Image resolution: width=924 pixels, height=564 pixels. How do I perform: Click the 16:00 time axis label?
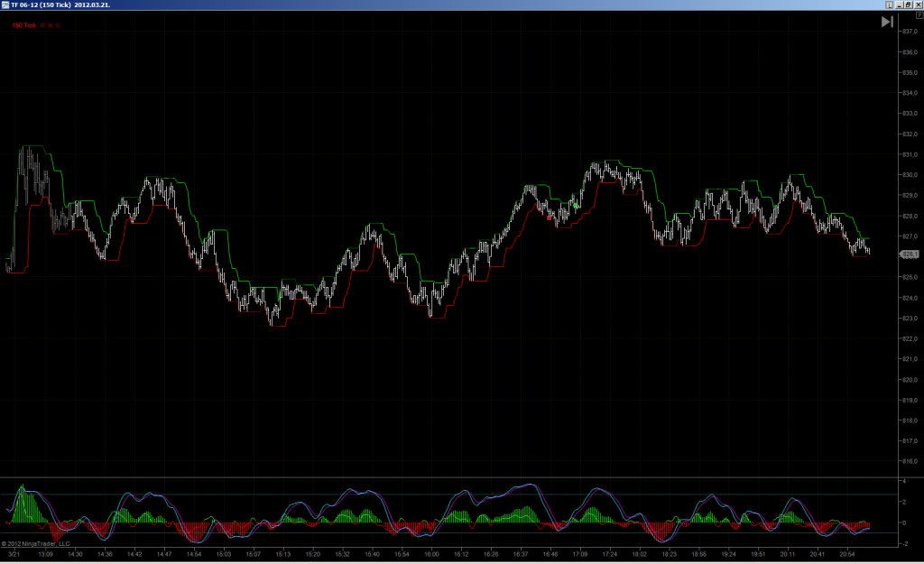431,554
